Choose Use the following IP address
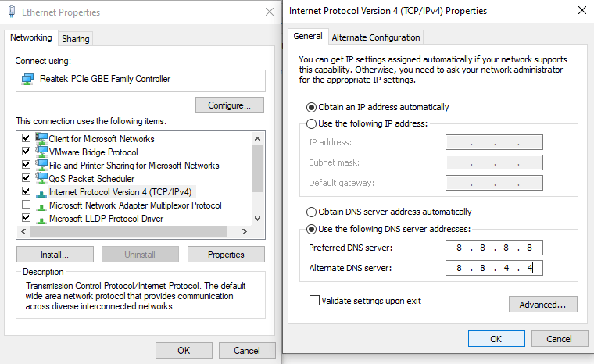Screen dimensions: 594x364 pyautogui.click(x=312, y=123)
